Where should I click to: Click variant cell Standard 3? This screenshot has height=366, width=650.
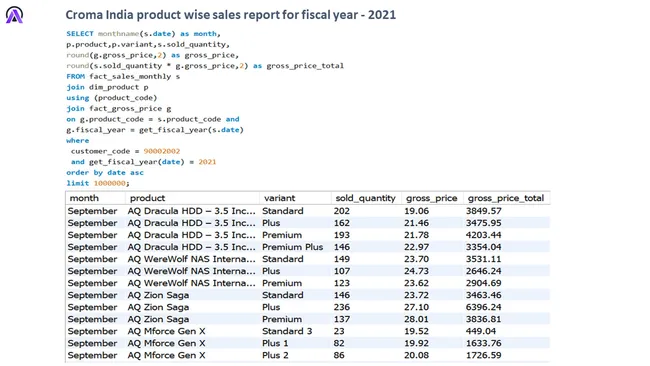point(287,331)
